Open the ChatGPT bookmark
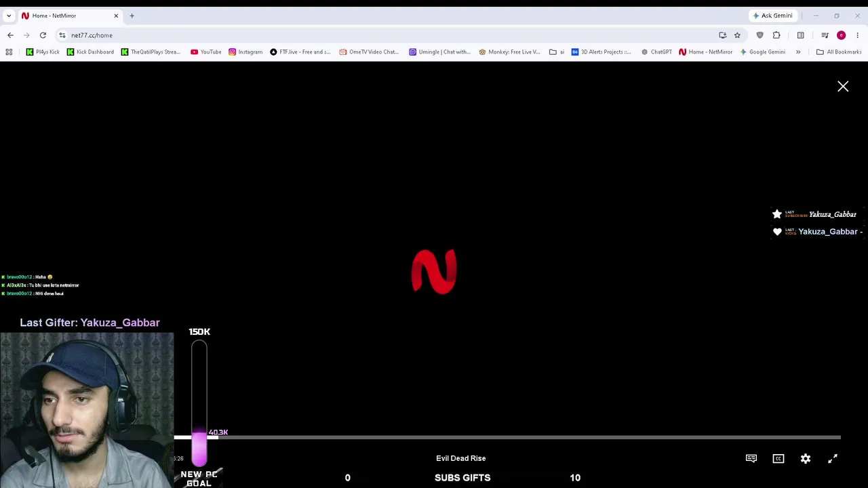The image size is (868, 488). point(656,52)
